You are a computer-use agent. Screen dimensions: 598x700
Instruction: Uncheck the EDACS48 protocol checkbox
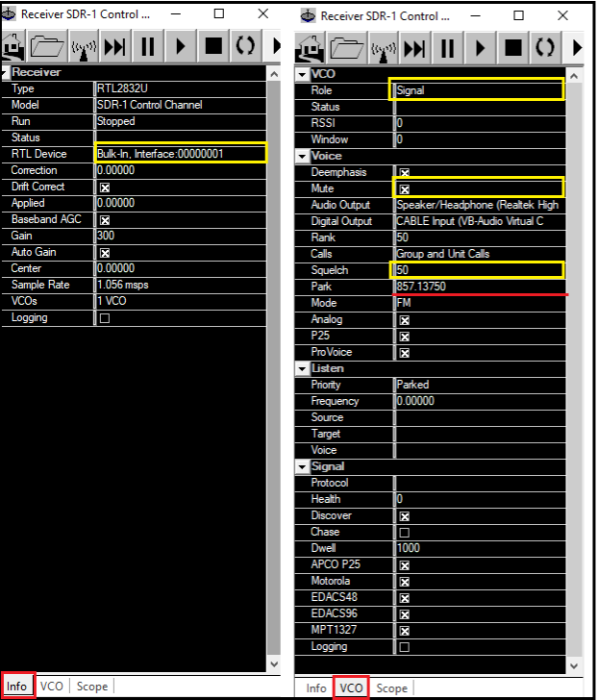pos(404,598)
